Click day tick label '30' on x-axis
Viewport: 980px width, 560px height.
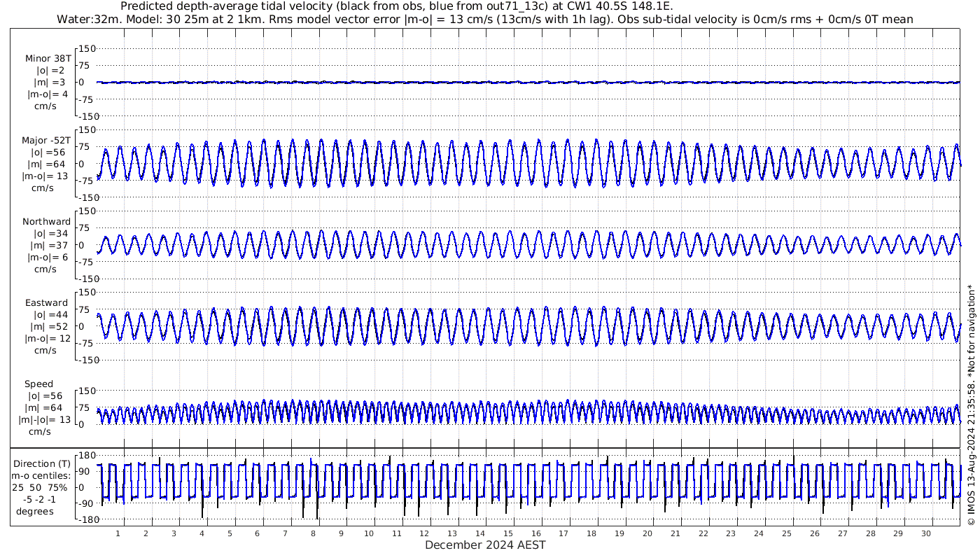tap(926, 533)
